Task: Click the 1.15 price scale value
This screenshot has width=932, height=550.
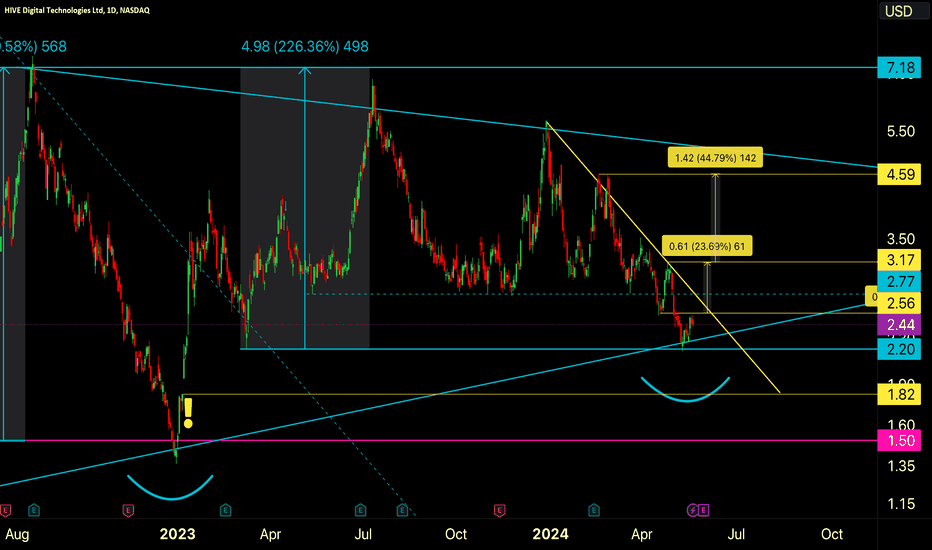Action: click(x=900, y=504)
